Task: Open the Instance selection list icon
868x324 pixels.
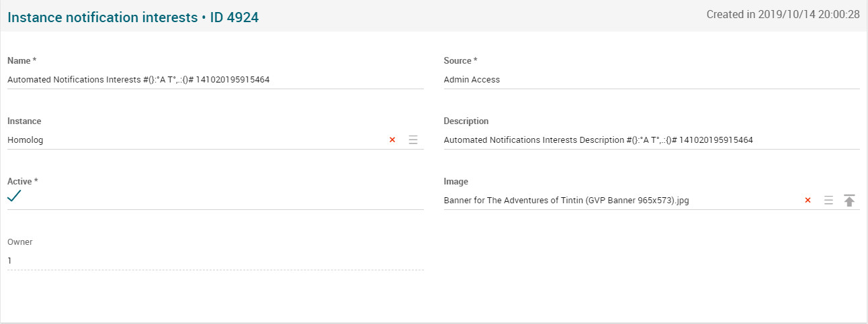Action: (413, 140)
